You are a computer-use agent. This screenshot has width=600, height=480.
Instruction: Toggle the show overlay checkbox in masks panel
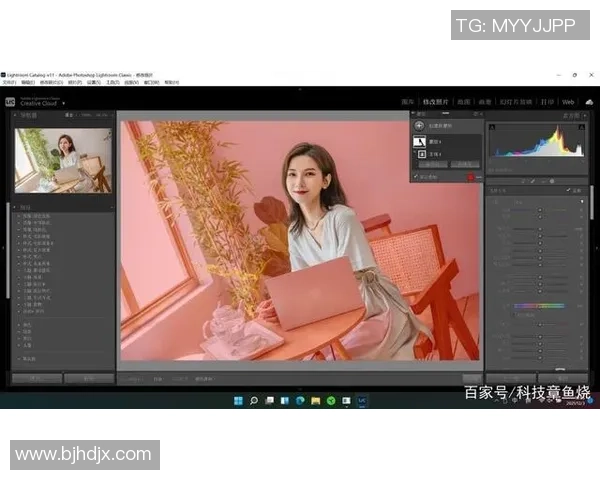coord(416,176)
